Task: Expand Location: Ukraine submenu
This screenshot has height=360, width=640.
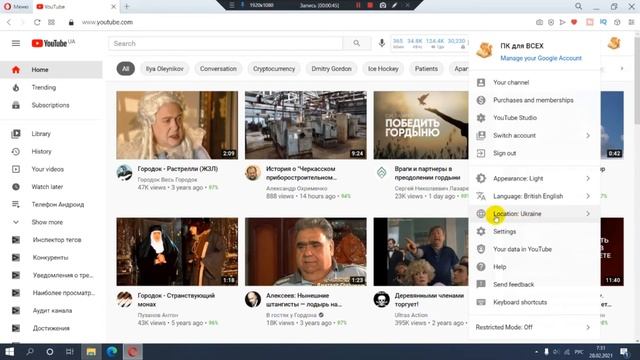Action: pyautogui.click(x=534, y=214)
